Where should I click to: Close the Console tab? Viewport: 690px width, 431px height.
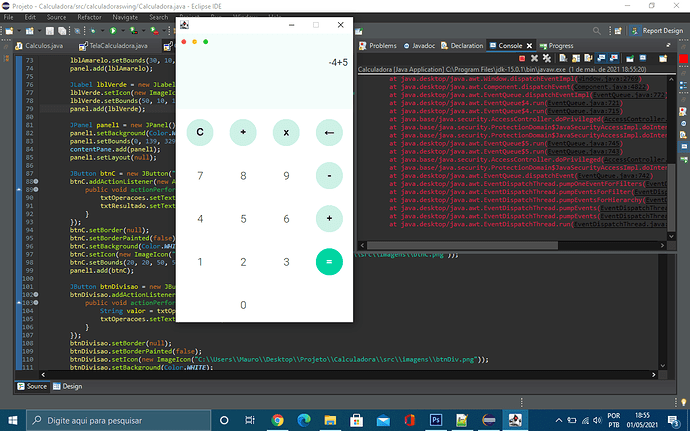(x=529, y=46)
